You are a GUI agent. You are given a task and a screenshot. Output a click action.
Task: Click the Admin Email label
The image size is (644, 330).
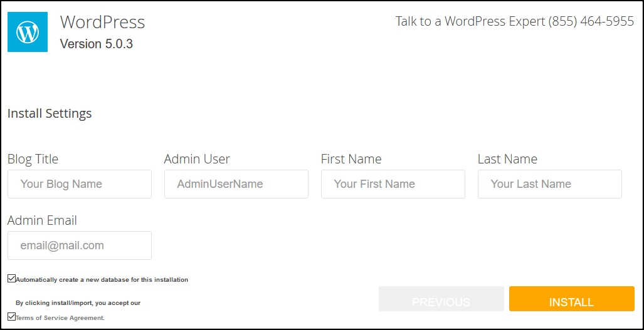coord(42,220)
